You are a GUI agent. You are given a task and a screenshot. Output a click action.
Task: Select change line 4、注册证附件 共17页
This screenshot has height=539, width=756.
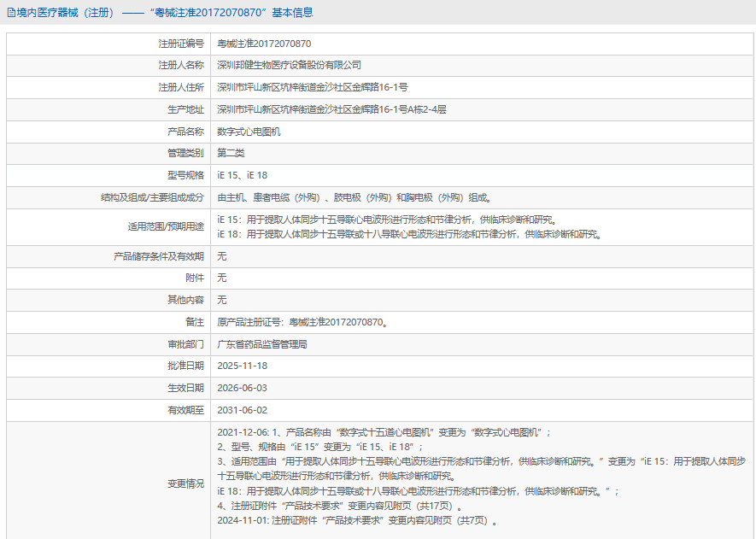tap(340, 507)
